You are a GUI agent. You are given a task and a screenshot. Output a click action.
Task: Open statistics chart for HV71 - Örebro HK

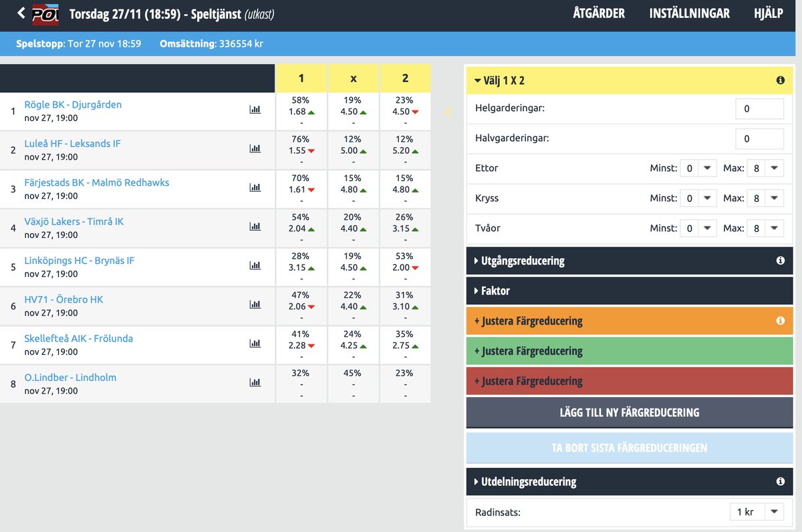(x=255, y=304)
